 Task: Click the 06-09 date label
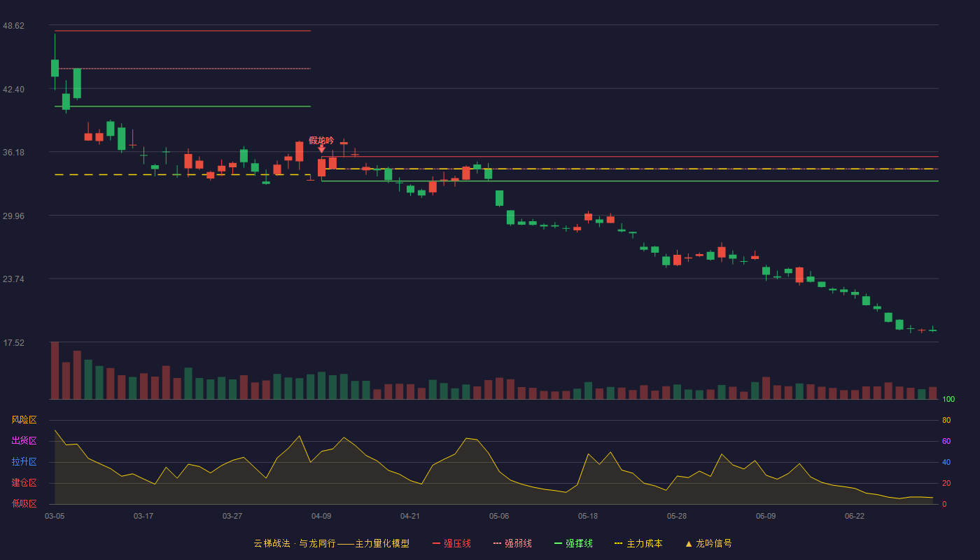coord(766,516)
